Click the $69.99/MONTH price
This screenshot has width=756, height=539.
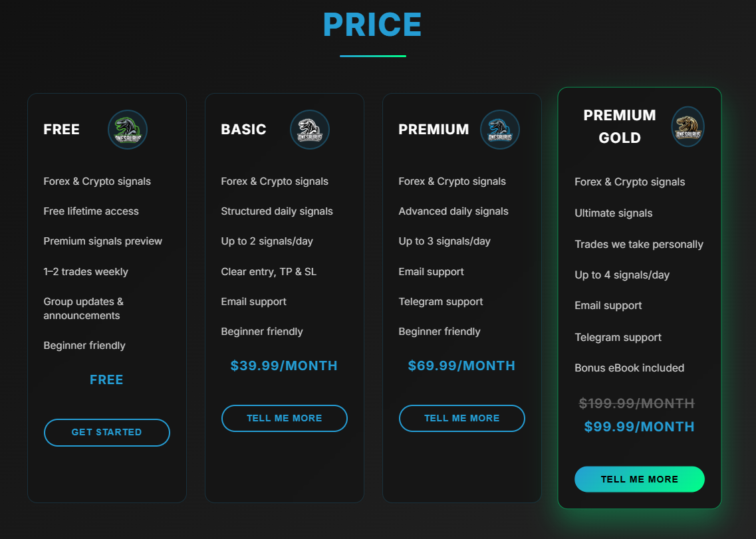[461, 366]
